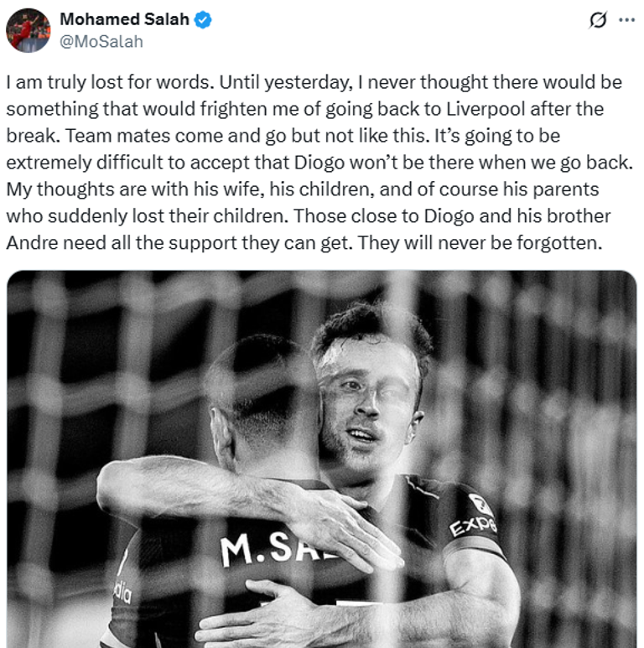Click 'who suddenly lost their children' phrase

[x=147, y=216]
